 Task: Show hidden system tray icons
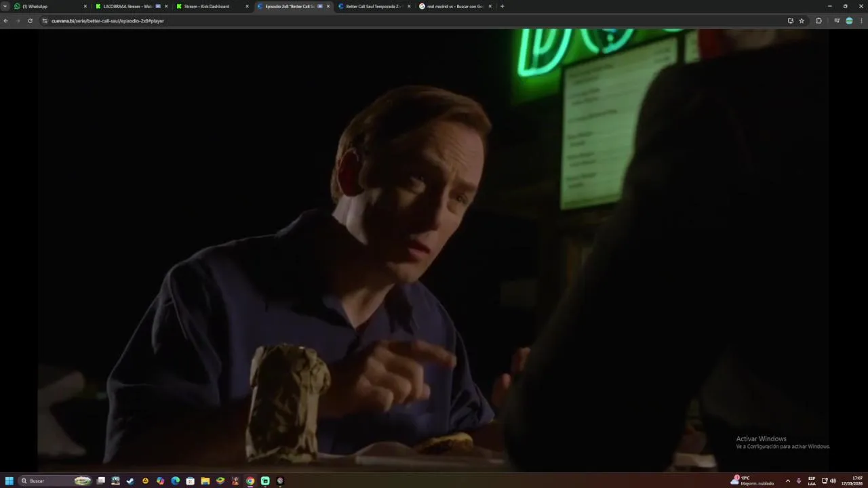[787, 481]
